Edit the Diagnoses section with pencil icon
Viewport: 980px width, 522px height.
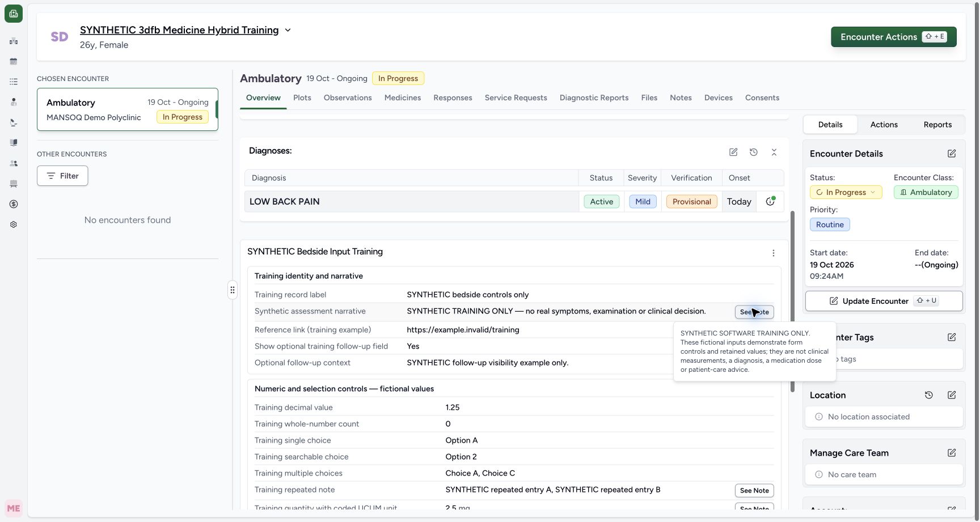[733, 152]
